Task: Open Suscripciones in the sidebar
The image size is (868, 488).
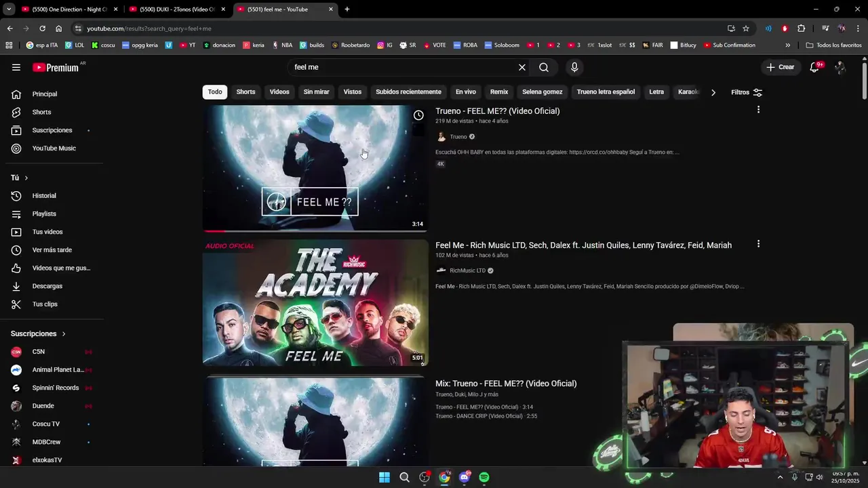Action: [54, 130]
